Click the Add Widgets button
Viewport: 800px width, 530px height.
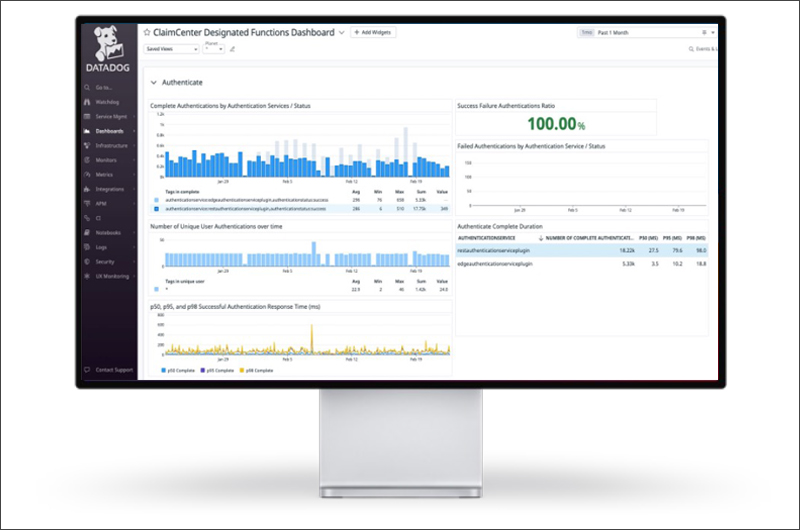pos(374,33)
